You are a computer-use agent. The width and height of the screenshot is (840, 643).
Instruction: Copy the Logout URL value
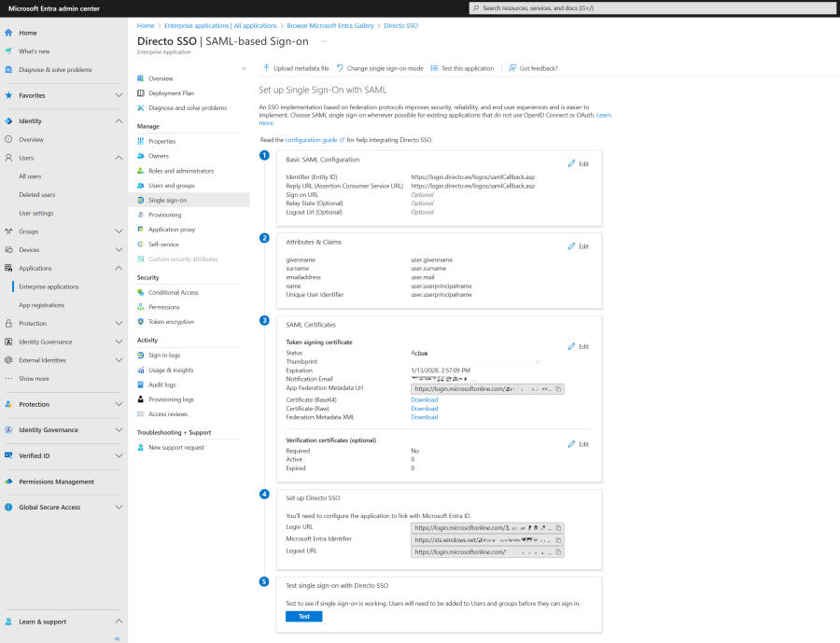[x=558, y=552]
